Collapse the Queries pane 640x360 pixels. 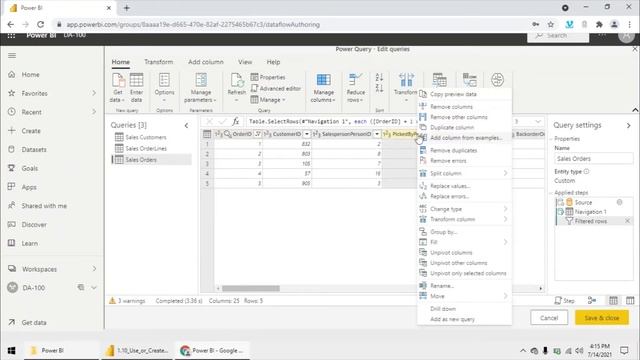(x=187, y=125)
